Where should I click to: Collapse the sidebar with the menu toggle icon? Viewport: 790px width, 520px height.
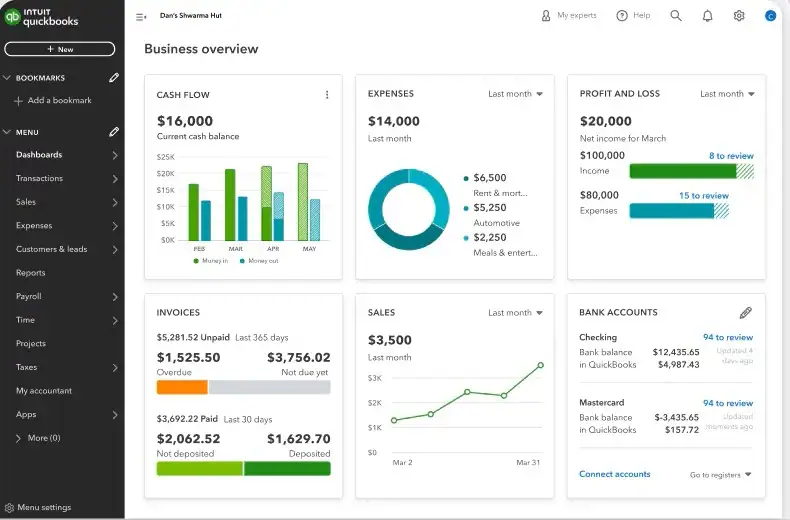[141, 17]
